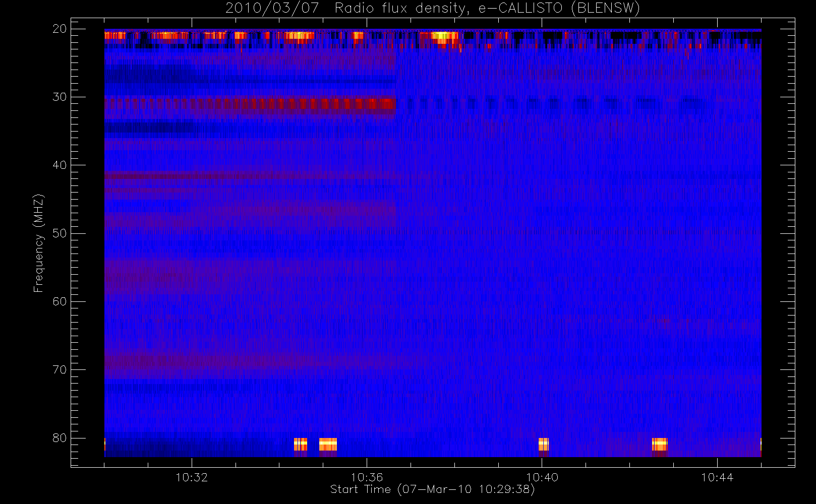Click the time axis label 10:40

[x=542, y=477]
